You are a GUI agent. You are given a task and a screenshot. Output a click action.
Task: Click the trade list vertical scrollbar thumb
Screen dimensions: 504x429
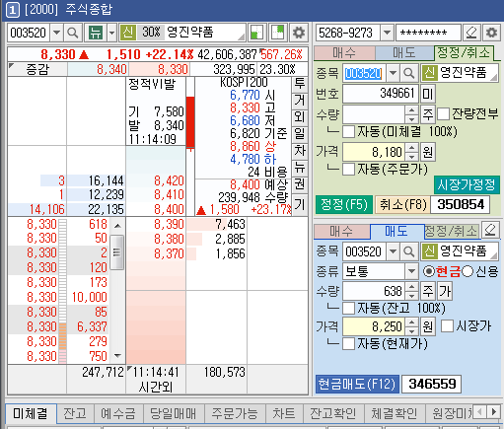116,252
